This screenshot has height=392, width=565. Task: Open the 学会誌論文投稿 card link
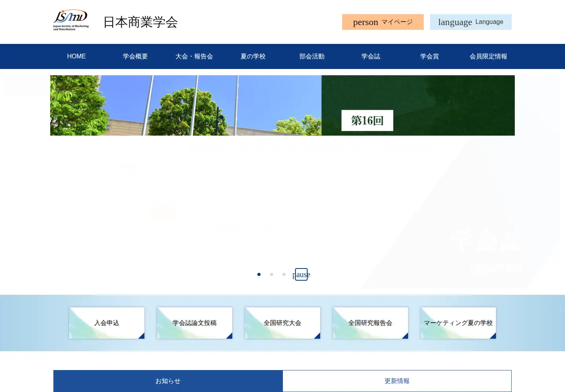click(x=195, y=323)
